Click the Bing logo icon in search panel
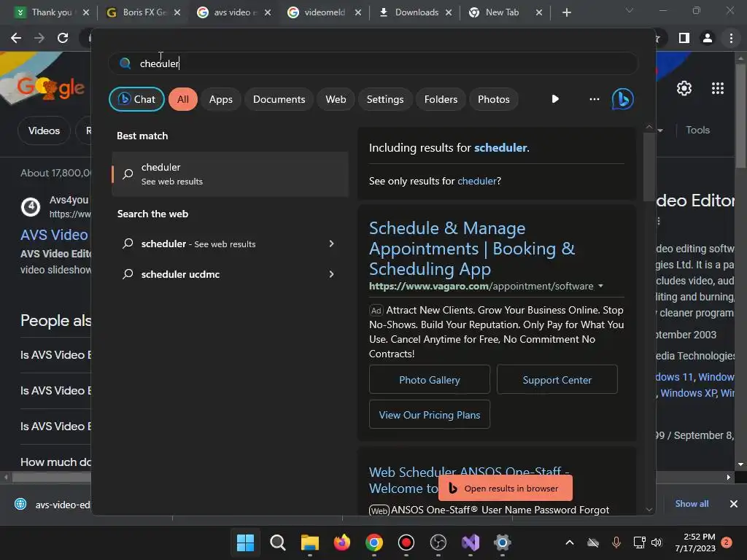This screenshot has width=747, height=560. point(623,99)
